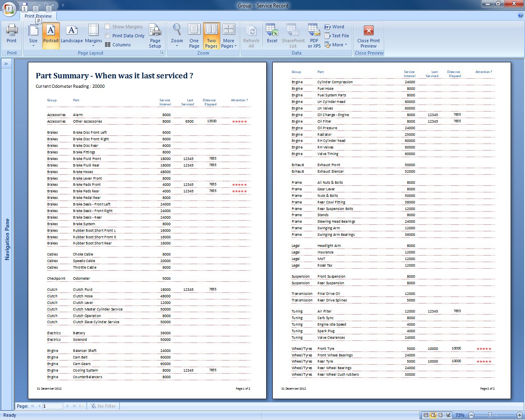The height and width of the screenshot is (420, 525).
Task: Set page orientation to Landscape
Action: (72, 35)
